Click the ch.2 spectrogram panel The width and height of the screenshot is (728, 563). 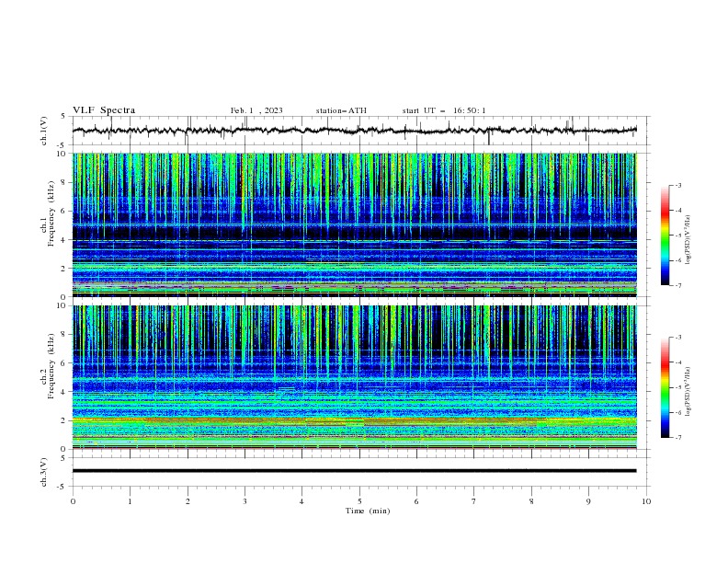tap(354, 377)
